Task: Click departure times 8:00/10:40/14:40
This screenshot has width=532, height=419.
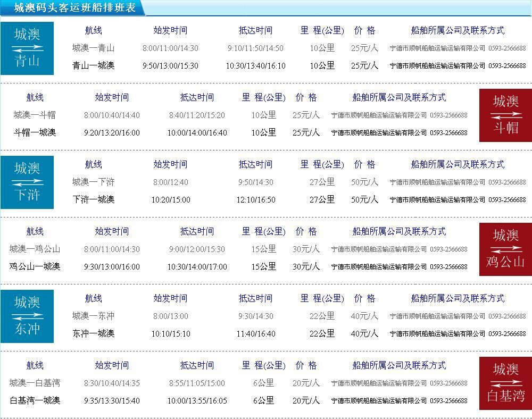Action: click(112, 115)
